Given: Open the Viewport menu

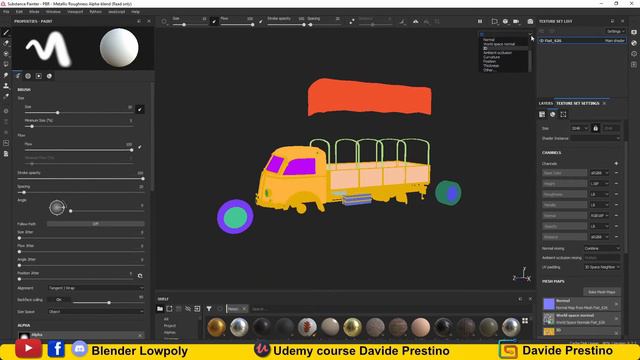Looking at the screenshot, I should coord(75,12).
